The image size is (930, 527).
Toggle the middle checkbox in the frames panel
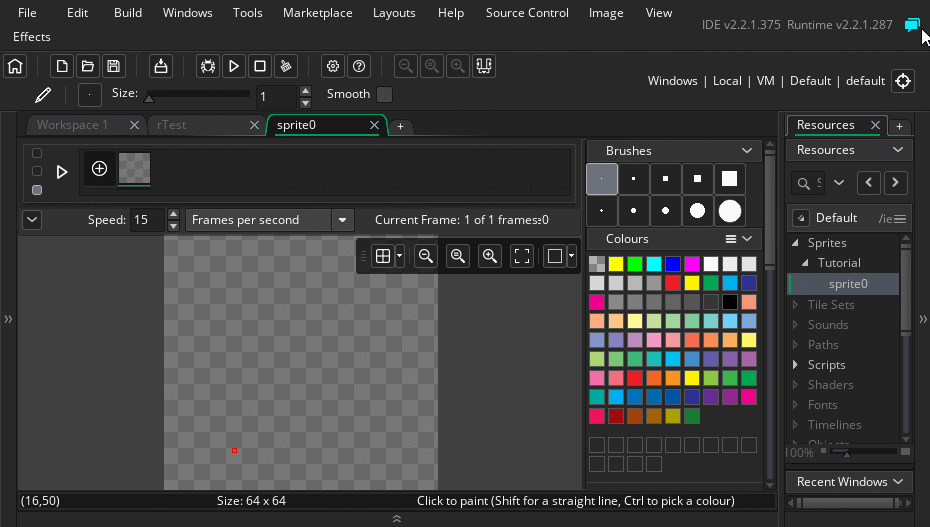click(x=37, y=171)
